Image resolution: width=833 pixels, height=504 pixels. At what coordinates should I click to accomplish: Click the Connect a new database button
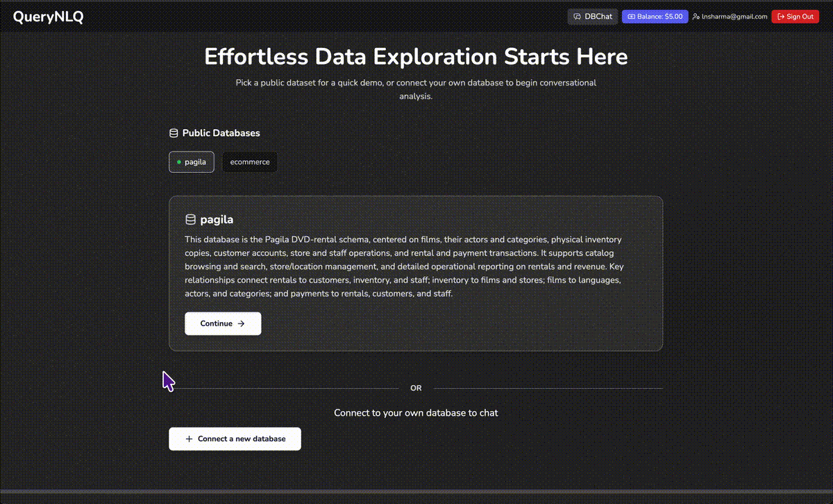click(235, 439)
